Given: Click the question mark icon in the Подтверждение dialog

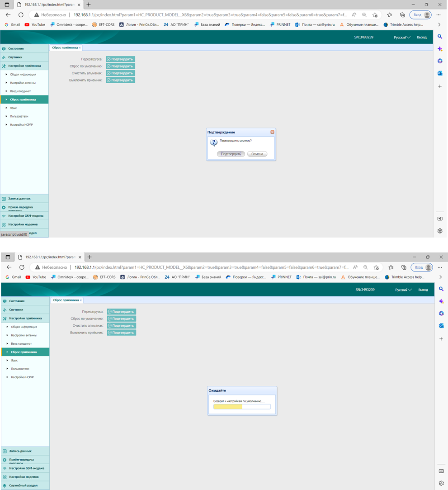Looking at the screenshot, I should [213, 143].
